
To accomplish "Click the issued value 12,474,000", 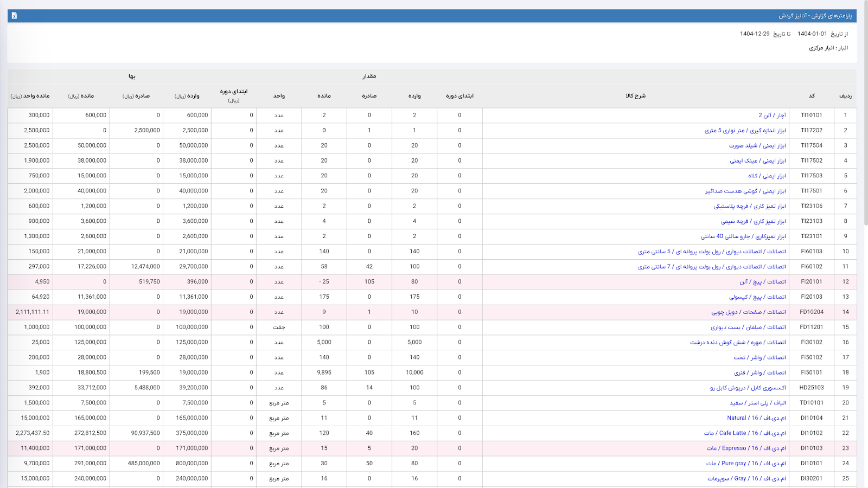I will click(145, 267).
